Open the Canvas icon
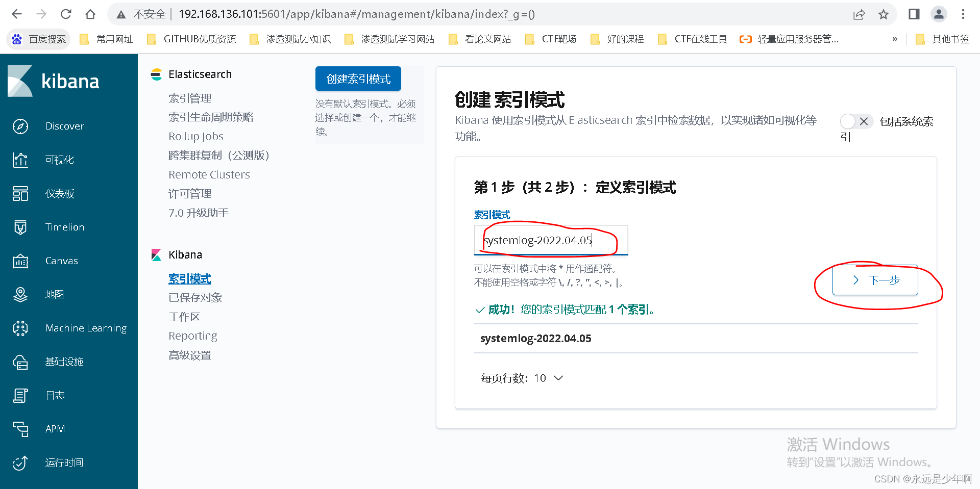The width and height of the screenshot is (980, 489). tap(20, 261)
